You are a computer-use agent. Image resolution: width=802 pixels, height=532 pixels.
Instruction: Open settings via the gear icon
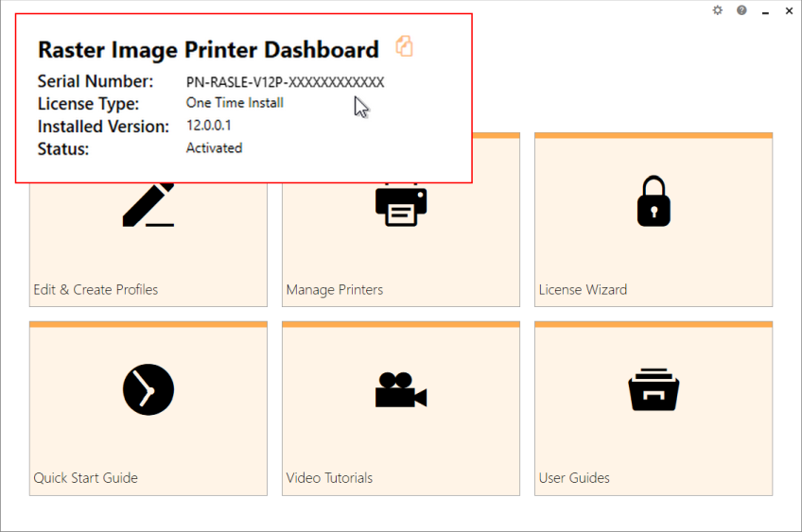(718, 10)
